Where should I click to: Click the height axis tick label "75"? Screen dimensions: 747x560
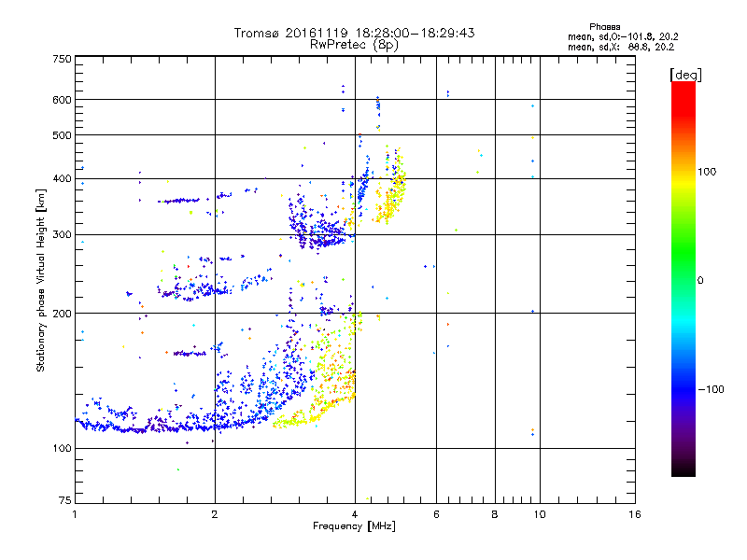64,500
